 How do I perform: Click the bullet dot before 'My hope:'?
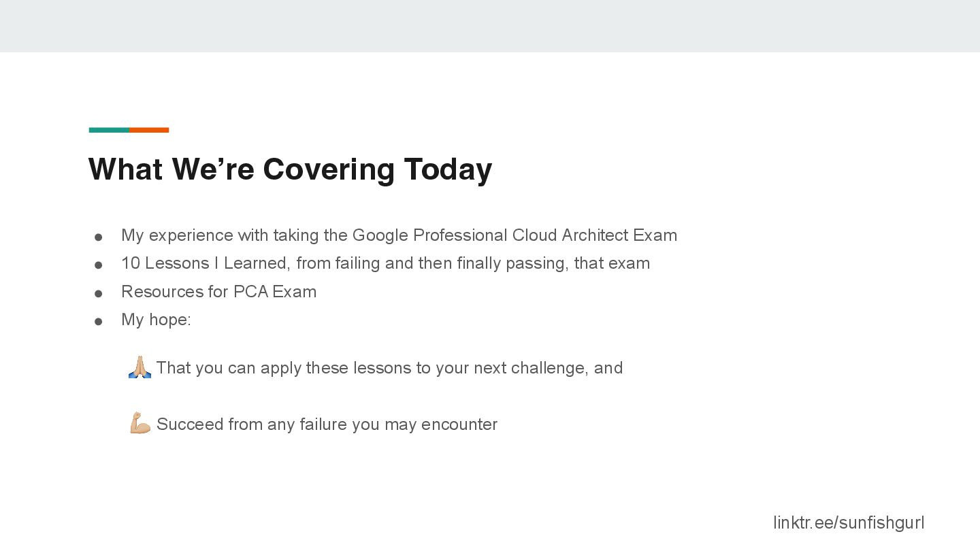98,322
